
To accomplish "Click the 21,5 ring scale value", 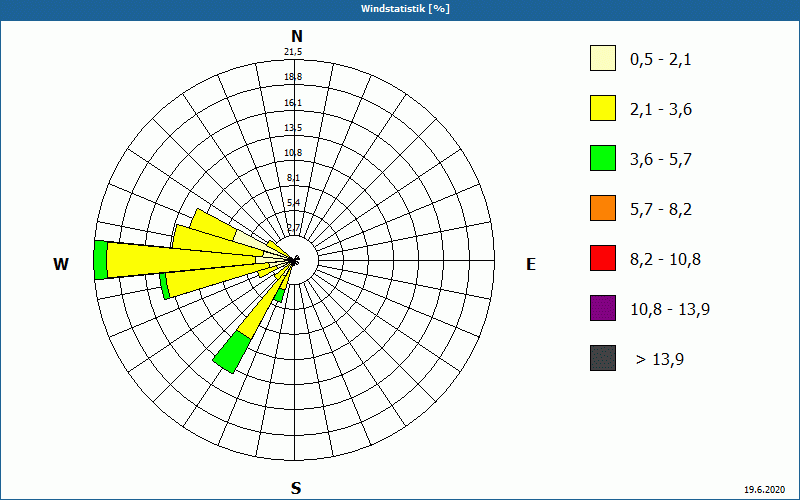I will [x=294, y=52].
